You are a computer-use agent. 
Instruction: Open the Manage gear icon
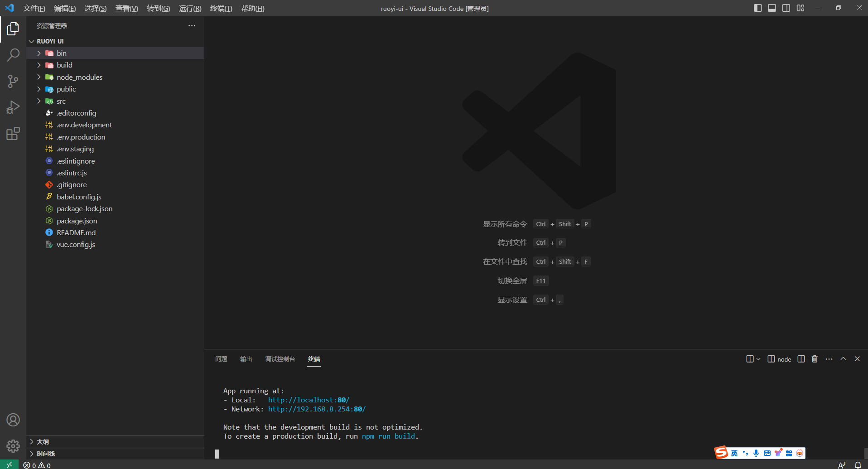click(13, 446)
